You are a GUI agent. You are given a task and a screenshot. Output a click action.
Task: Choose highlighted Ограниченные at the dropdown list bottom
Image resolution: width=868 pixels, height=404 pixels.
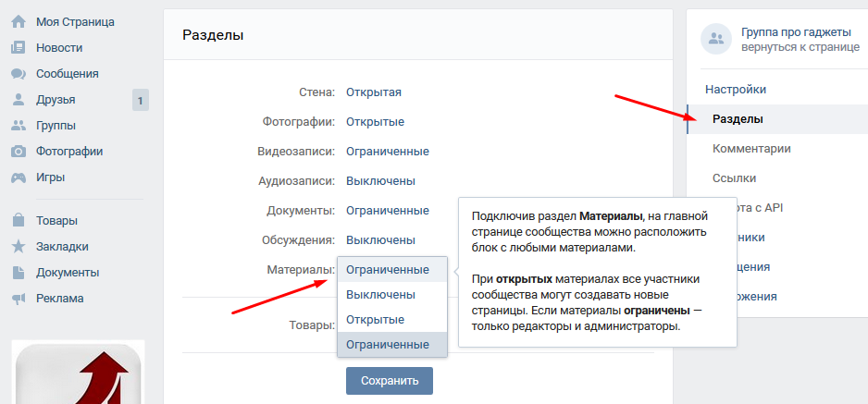392,344
